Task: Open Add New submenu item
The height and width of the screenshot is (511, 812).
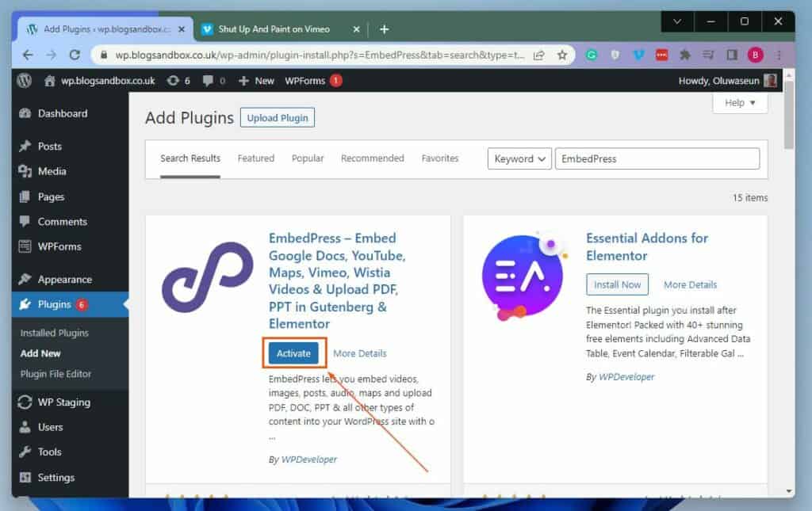Action: [x=40, y=353]
